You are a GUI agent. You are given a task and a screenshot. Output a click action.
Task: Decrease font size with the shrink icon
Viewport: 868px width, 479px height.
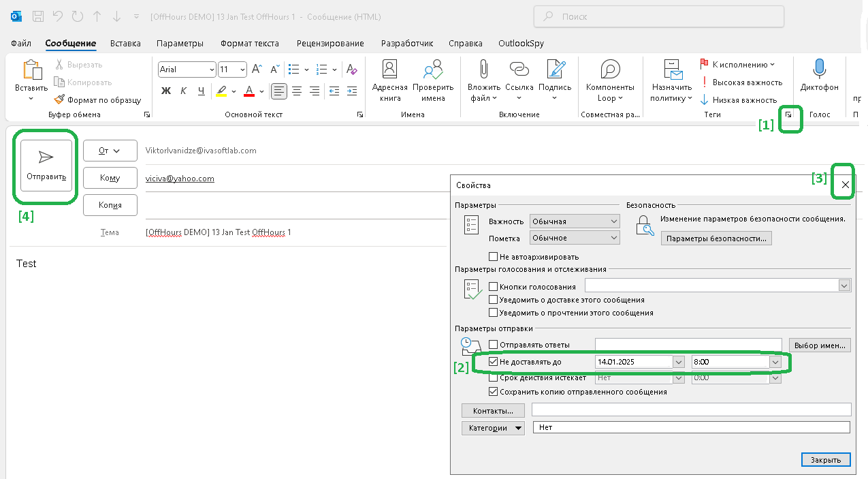[x=274, y=69]
